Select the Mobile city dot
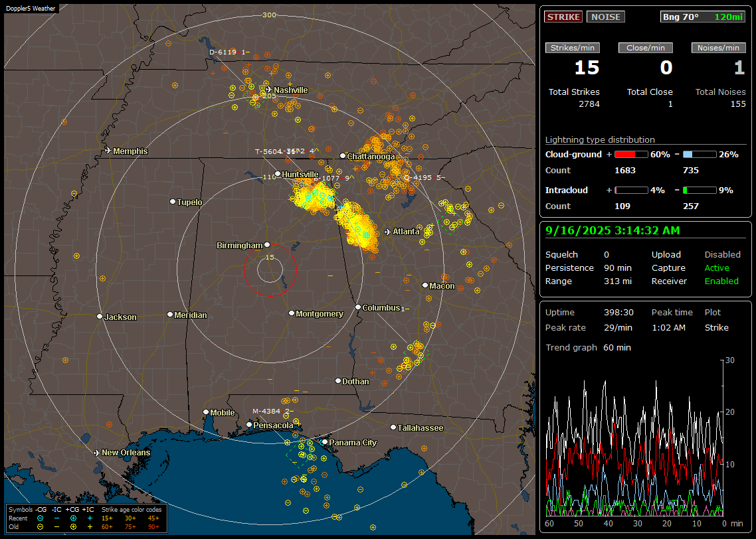The height and width of the screenshot is (539, 756). [206, 412]
